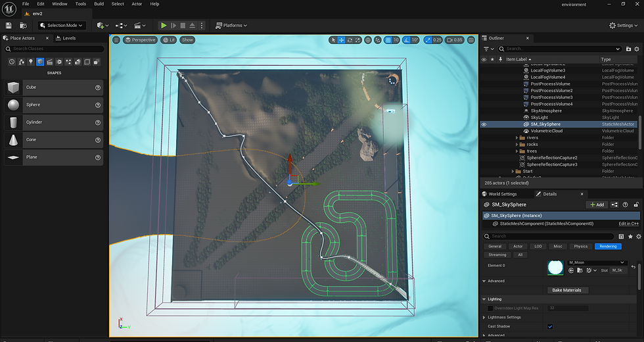Collapse the Lighting section
Screen dimensions: 644x342
[484, 299]
